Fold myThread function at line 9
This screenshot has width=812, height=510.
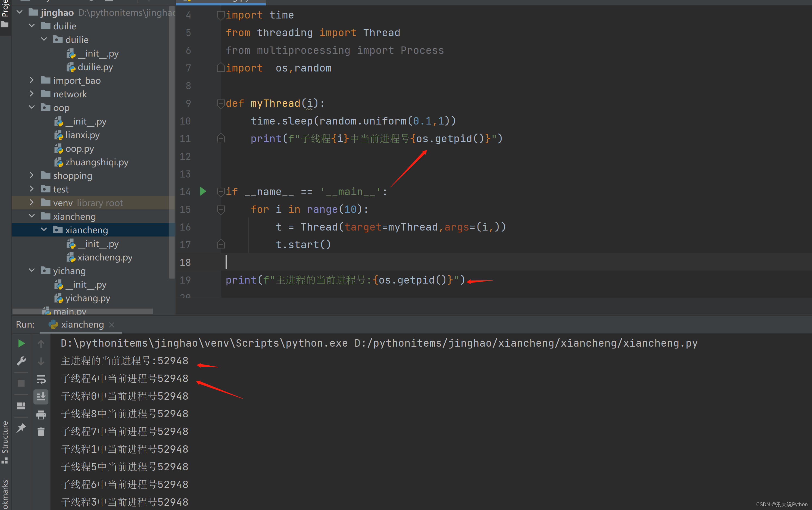click(221, 104)
